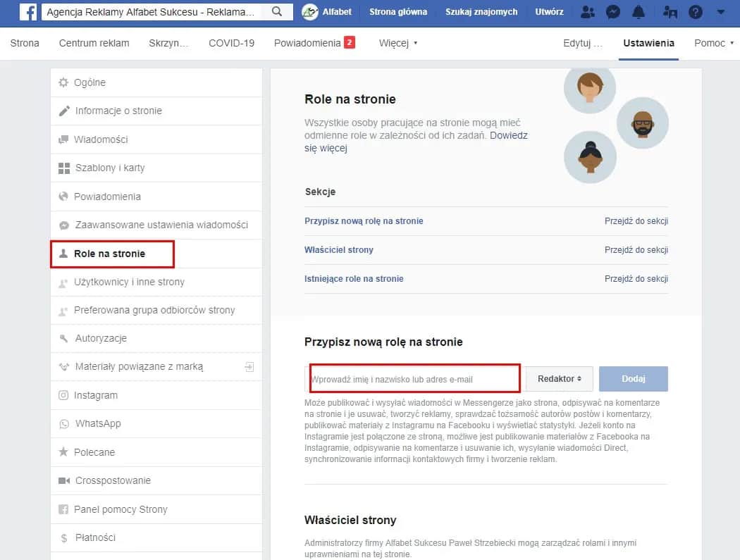Open the Redaktor role dropdown

559,378
